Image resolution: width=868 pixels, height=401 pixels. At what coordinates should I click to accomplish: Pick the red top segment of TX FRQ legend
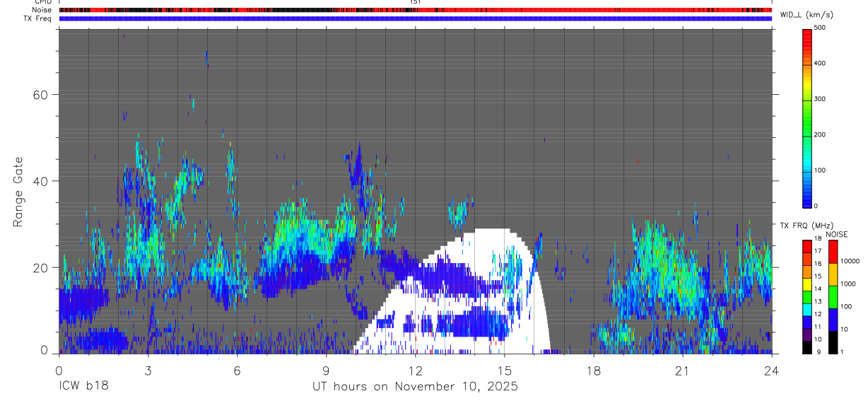coord(807,247)
